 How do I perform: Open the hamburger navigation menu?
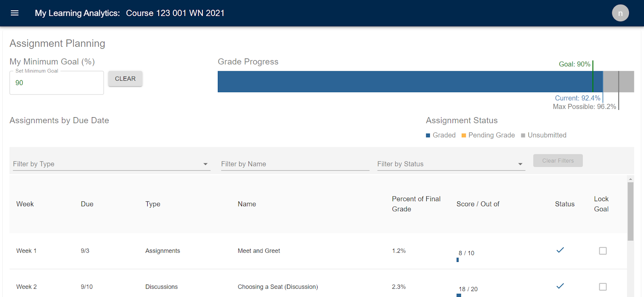[x=15, y=13]
